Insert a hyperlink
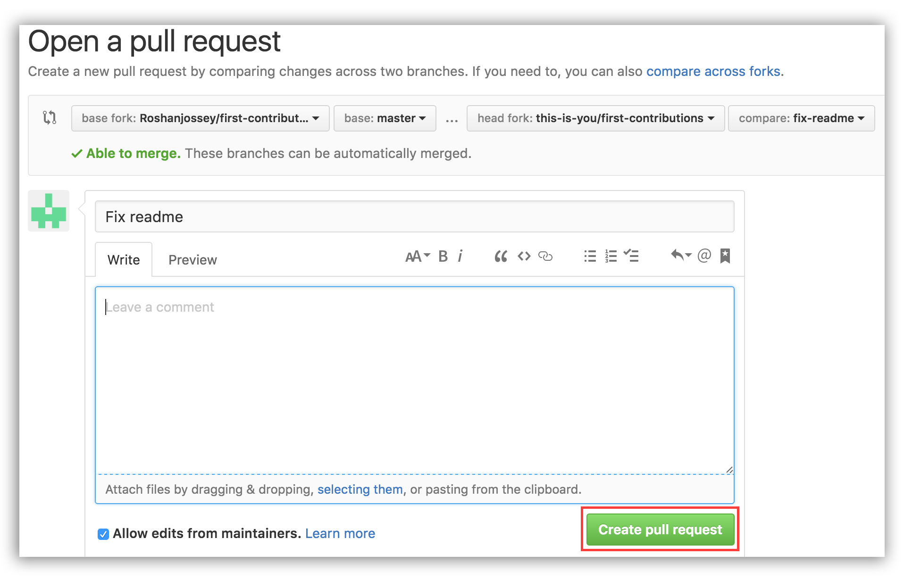This screenshot has height=588, width=904. pyautogui.click(x=546, y=256)
